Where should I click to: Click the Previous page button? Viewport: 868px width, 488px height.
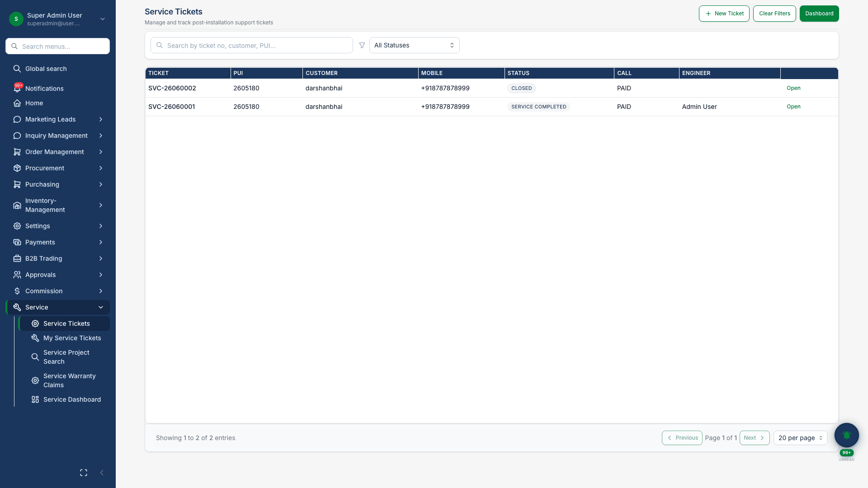[682, 438]
